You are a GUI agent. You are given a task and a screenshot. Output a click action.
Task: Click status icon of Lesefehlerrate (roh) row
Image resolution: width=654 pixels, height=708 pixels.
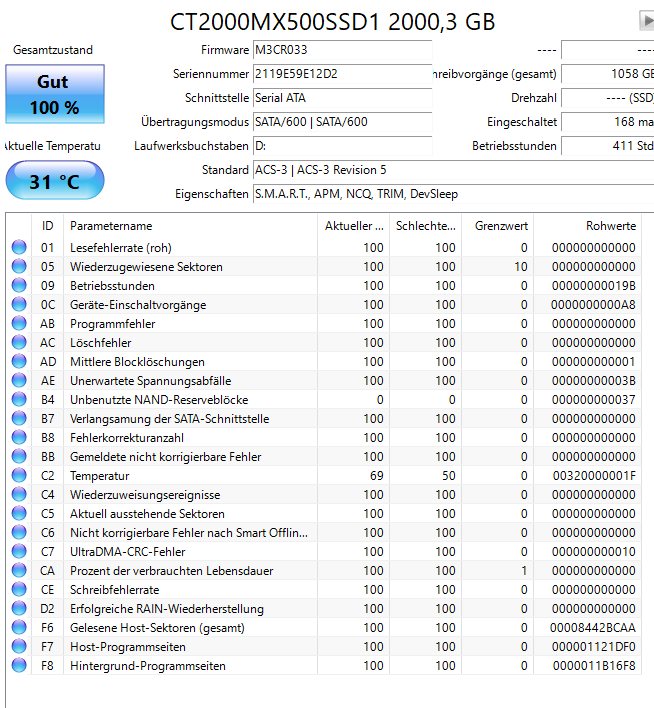pos(19,247)
